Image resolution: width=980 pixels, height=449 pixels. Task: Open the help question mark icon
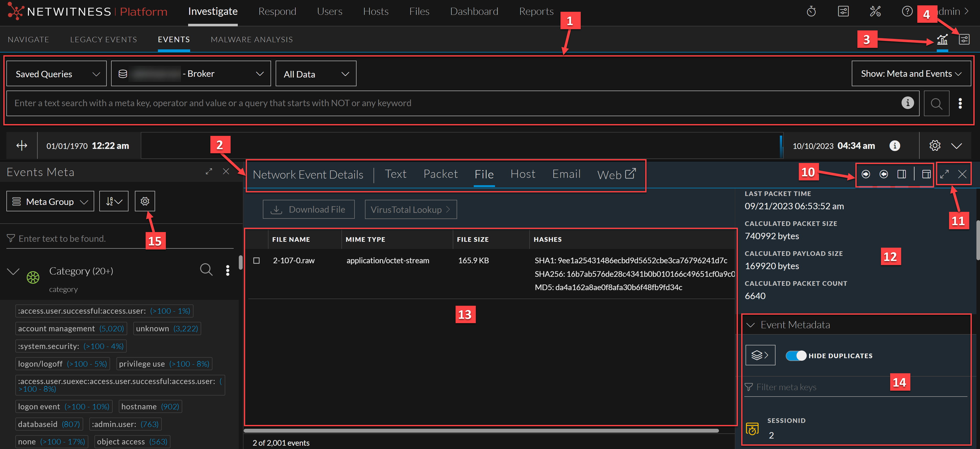907,12
